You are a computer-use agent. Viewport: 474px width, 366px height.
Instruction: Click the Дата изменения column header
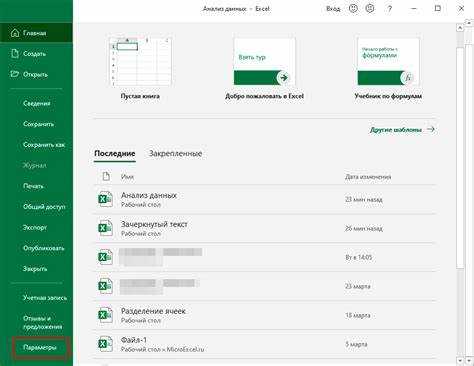click(368, 177)
